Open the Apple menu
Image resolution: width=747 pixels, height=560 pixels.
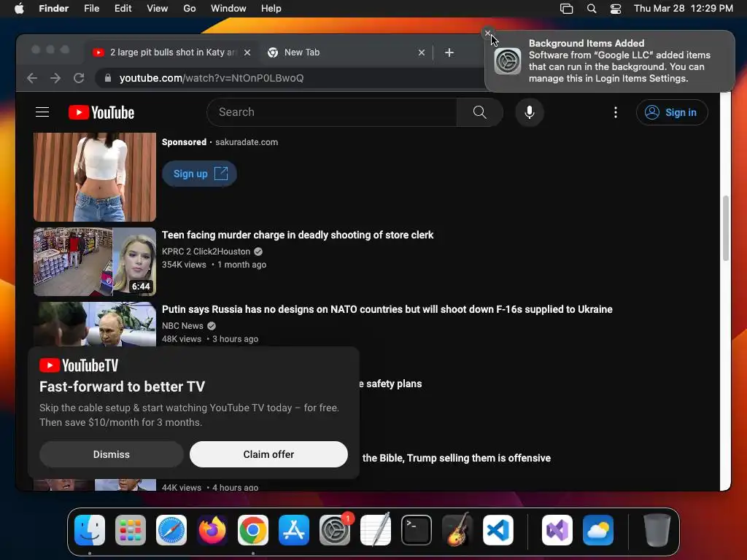(19, 9)
